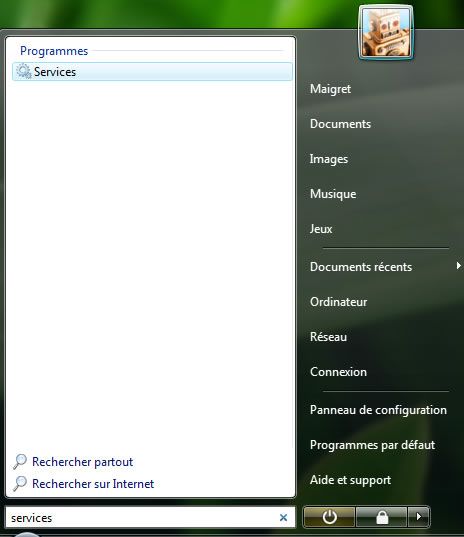Open Réseau
This screenshot has width=464, height=537.
tap(328, 337)
